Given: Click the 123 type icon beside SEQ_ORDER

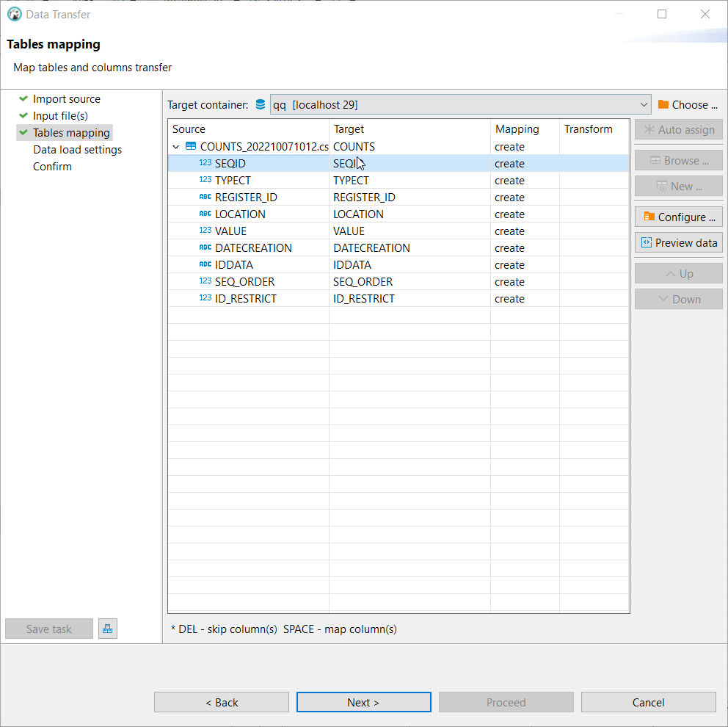Looking at the screenshot, I should point(205,281).
